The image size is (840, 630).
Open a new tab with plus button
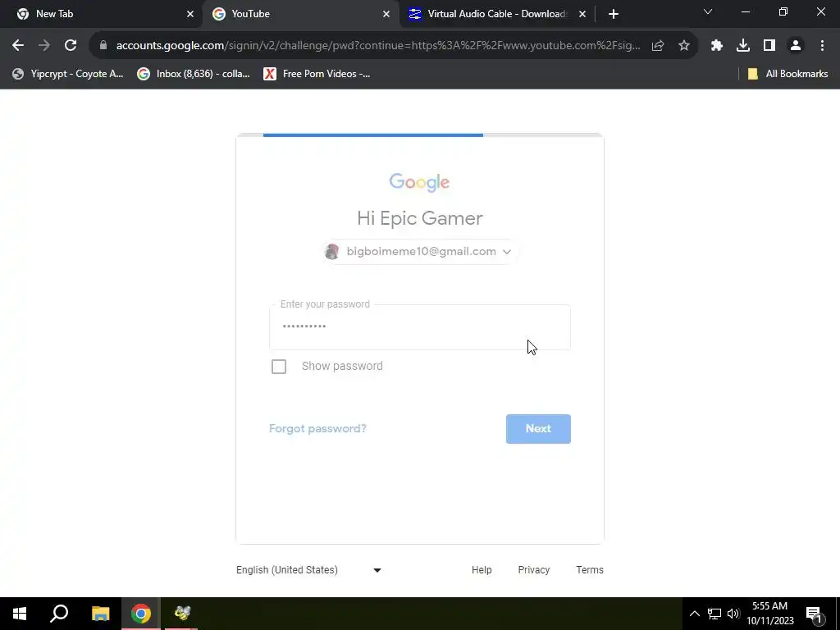pyautogui.click(x=614, y=15)
